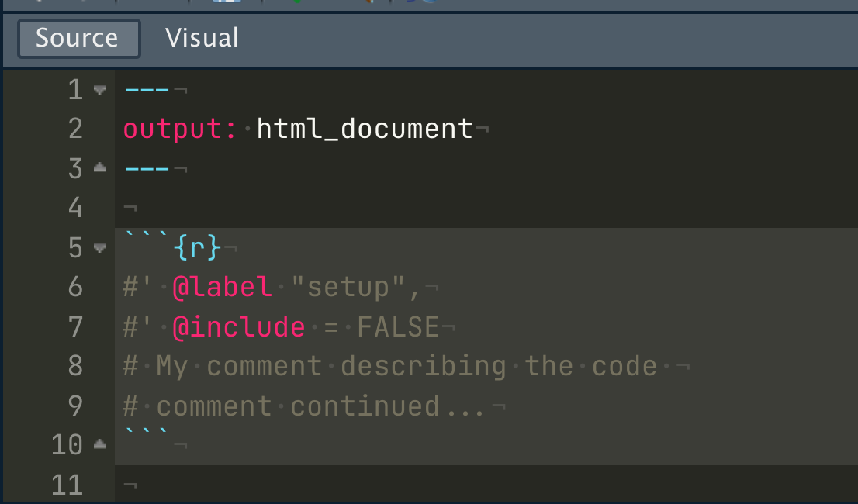Place cursor on the empty line 4
The image size is (858, 504).
[155, 206]
